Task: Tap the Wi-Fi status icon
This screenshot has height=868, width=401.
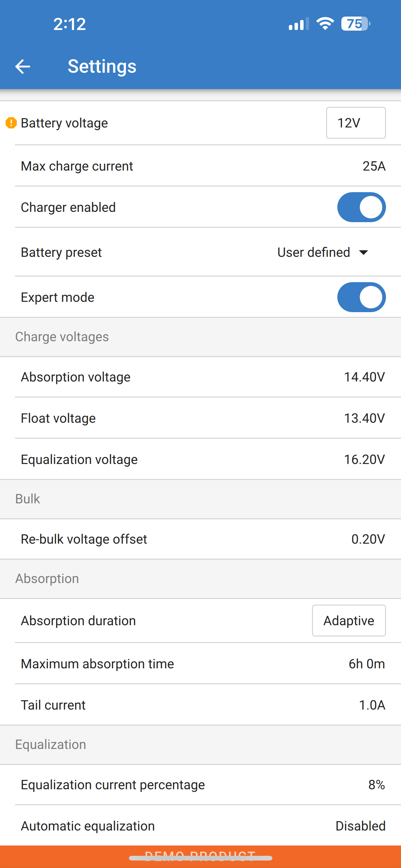Action: (x=325, y=23)
